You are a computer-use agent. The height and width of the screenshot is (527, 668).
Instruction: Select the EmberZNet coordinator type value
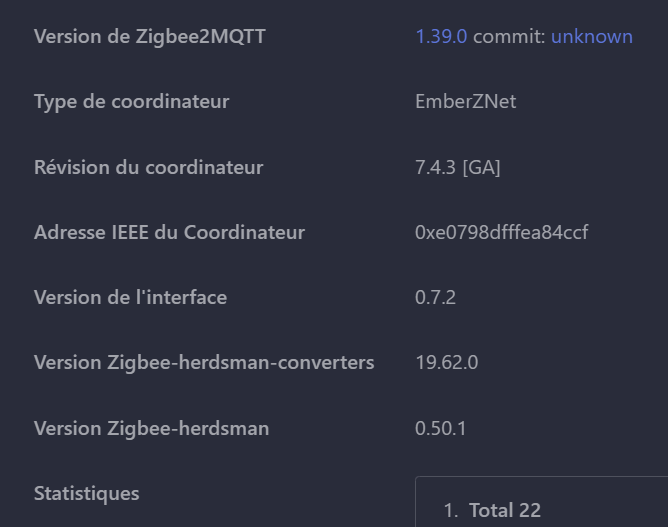pos(466,101)
